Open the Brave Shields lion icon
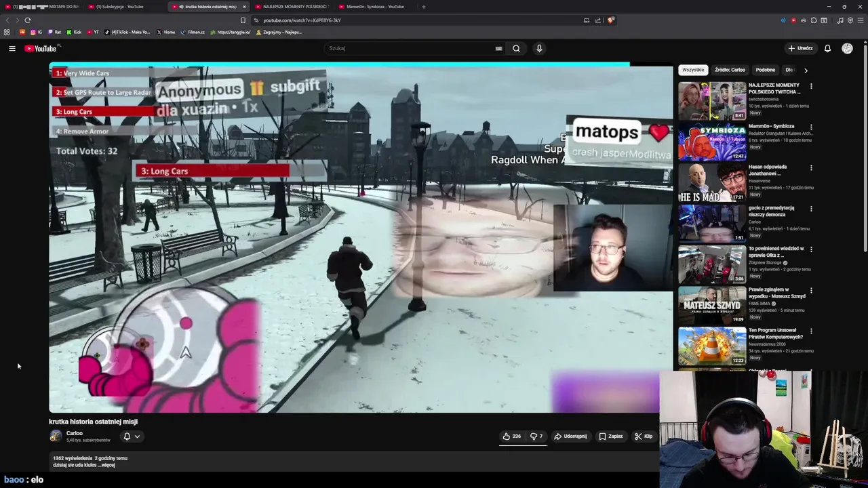This screenshot has height=488, width=868. [610, 20]
